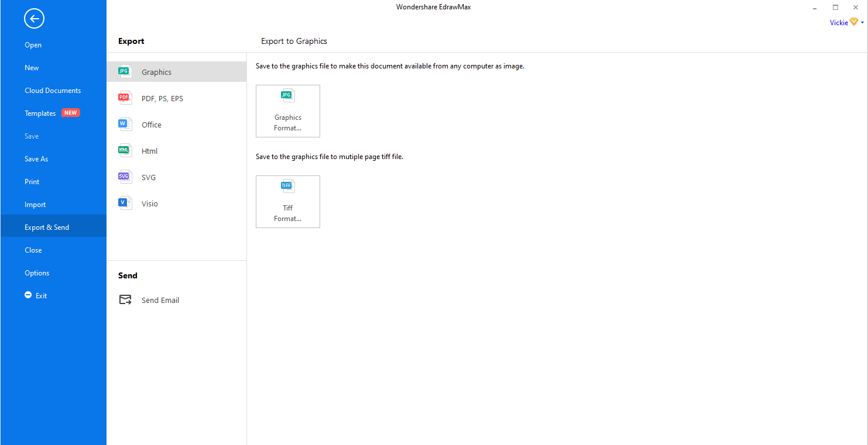The height and width of the screenshot is (445, 868).
Task: Click the Exit label in sidebar
Action: tap(41, 296)
